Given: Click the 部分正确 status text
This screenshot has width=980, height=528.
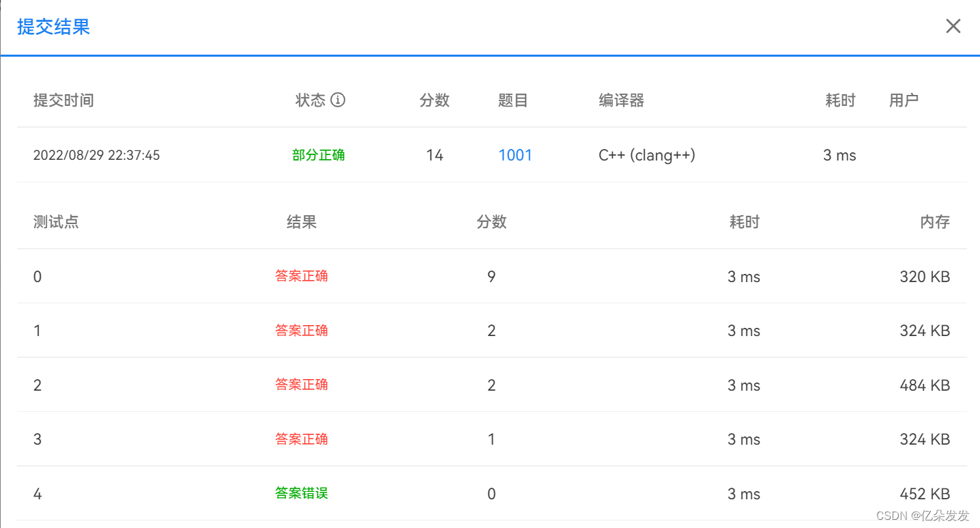Looking at the screenshot, I should click(x=319, y=155).
